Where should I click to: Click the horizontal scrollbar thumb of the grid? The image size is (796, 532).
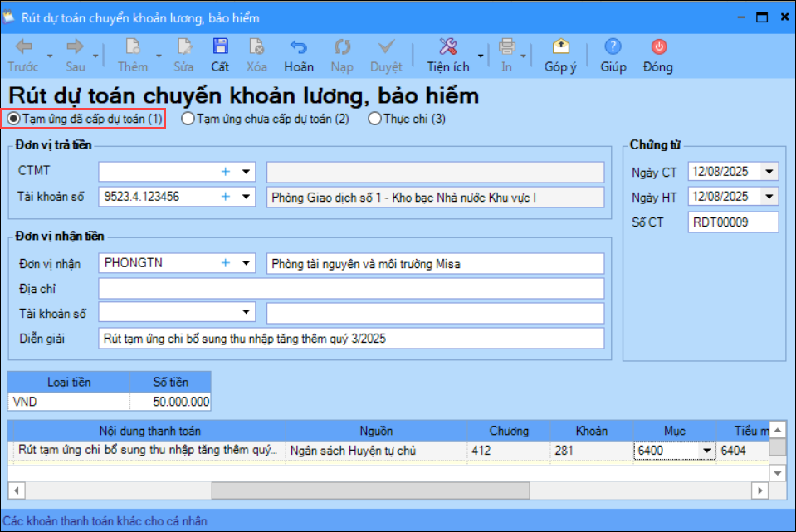370,491
